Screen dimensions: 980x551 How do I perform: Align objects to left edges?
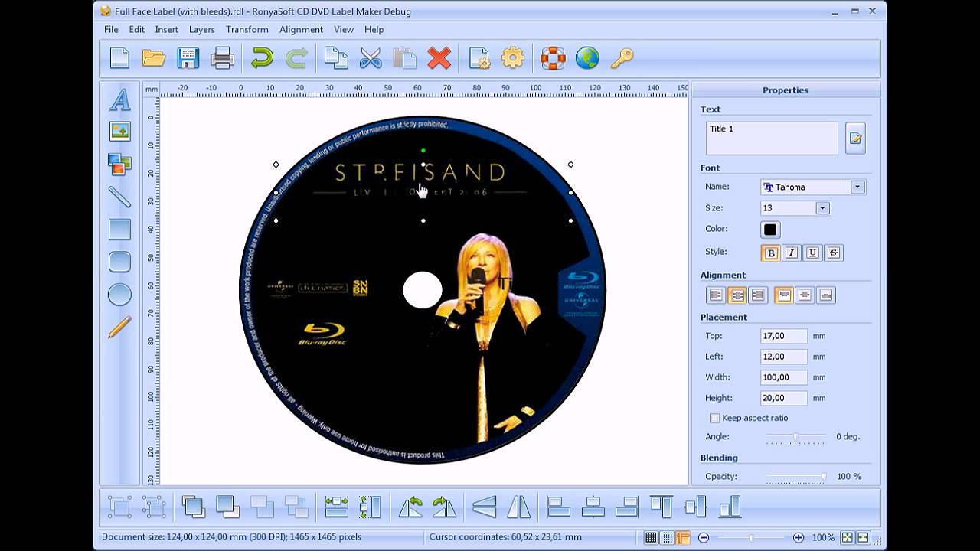click(558, 507)
